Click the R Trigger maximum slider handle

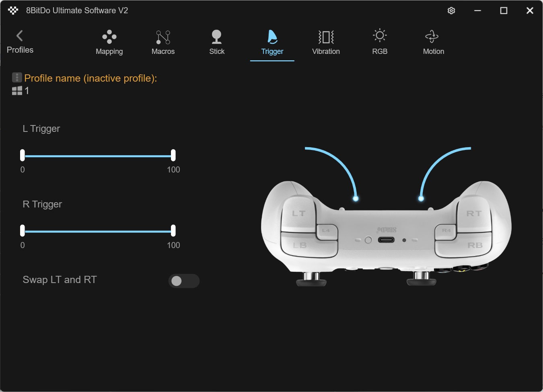click(x=173, y=231)
